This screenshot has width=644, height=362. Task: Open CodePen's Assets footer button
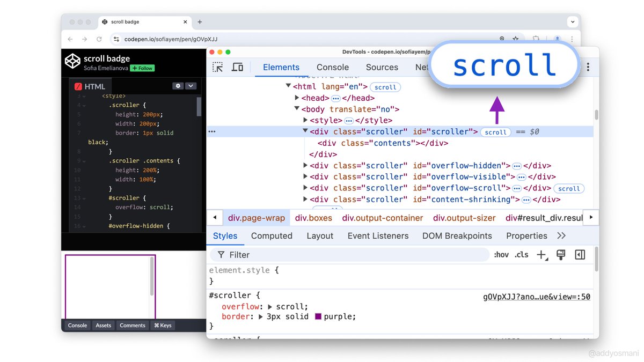pyautogui.click(x=103, y=326)
